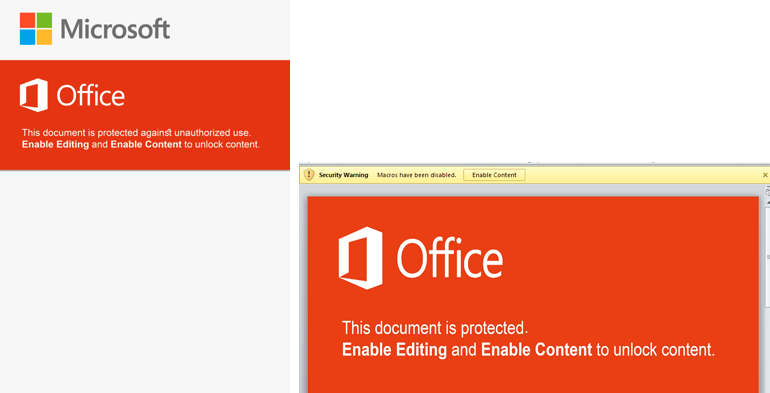Click bold 'Enable Editing' text in left banner
The width and height of the screenshot is (770, 393).
pyautogui.click(x=55, y=144)
